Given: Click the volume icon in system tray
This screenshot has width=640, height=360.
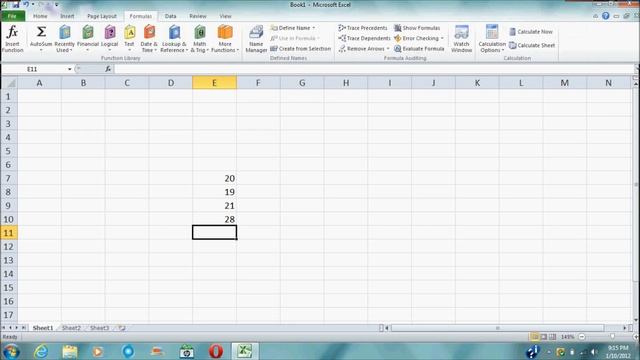Looking at the screenshot, I should click(x=594, y=352).
